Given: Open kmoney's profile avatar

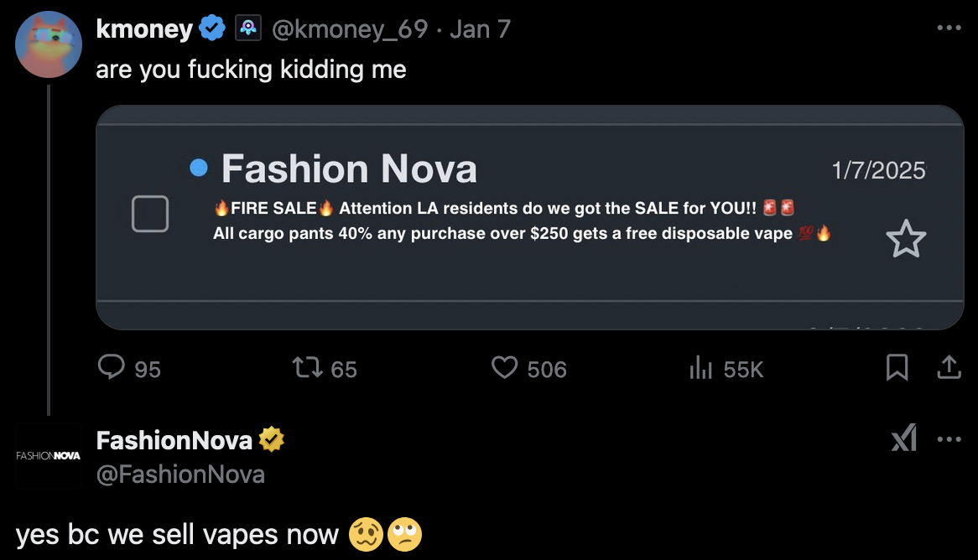Looking at the screenshot, I should (x=48, y=44).
